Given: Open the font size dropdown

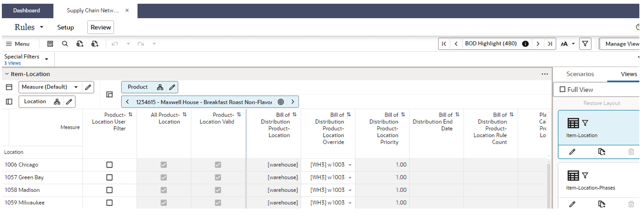Looking at the screenshot, I should pos(568,44).
